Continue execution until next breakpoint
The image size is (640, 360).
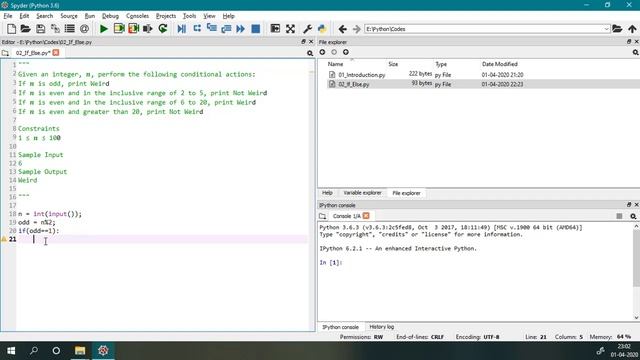tap(240, 29)
